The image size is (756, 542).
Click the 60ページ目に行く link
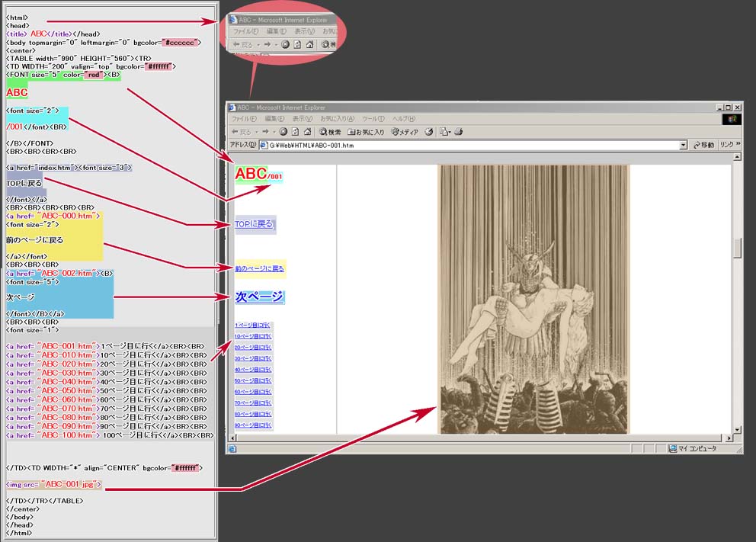click(253, 392)
